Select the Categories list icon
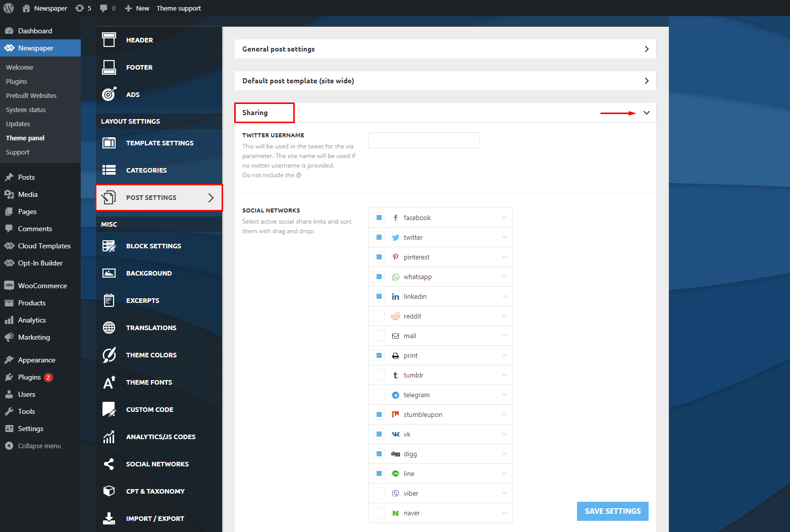 point(109,170)
